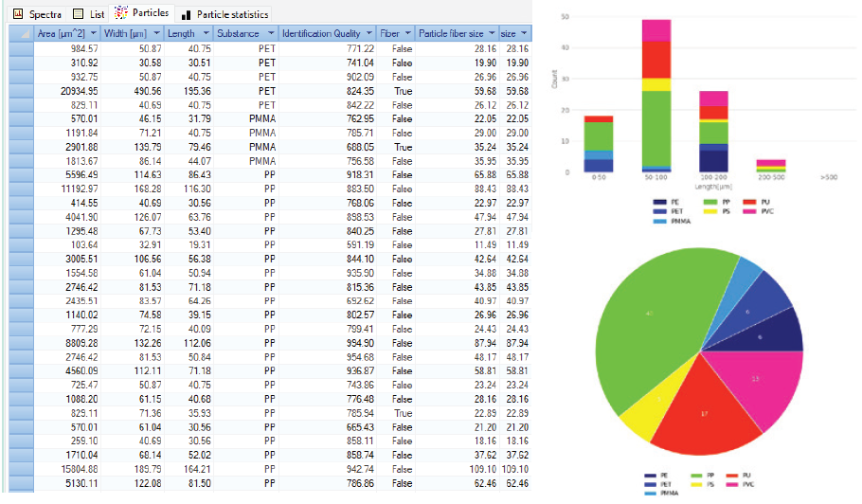Open the Length column filter dropdown
This screenshot has height=504, width=862.
coord(206,33)
